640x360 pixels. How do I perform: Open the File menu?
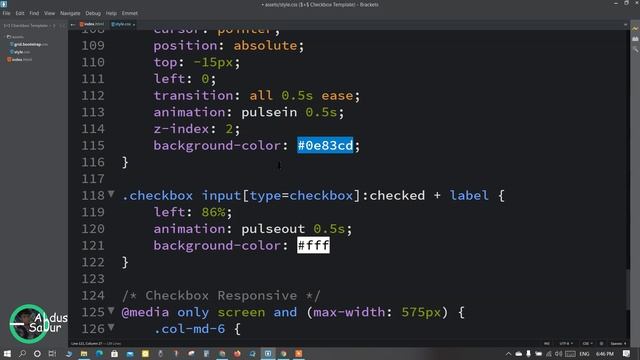point(6,13)
